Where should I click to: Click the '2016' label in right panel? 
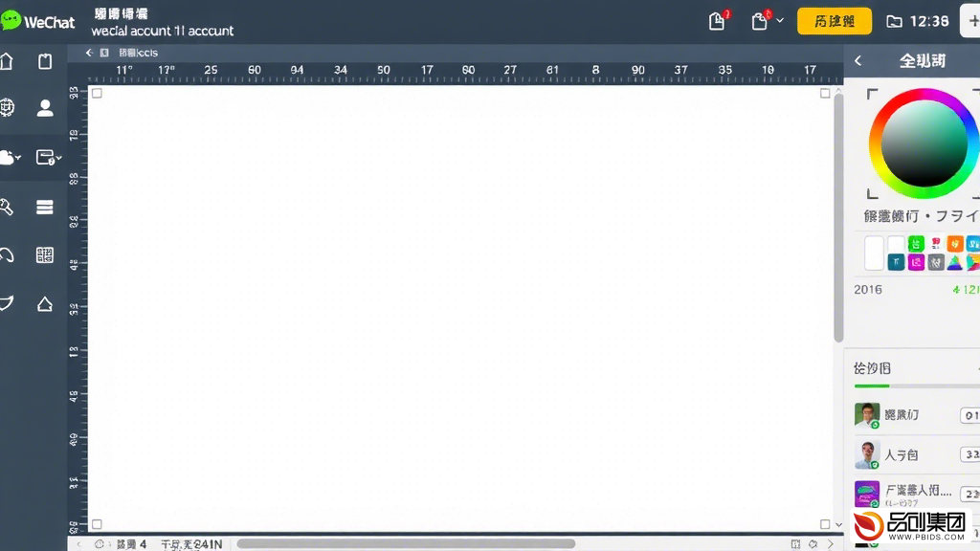(x=868, y=290)
